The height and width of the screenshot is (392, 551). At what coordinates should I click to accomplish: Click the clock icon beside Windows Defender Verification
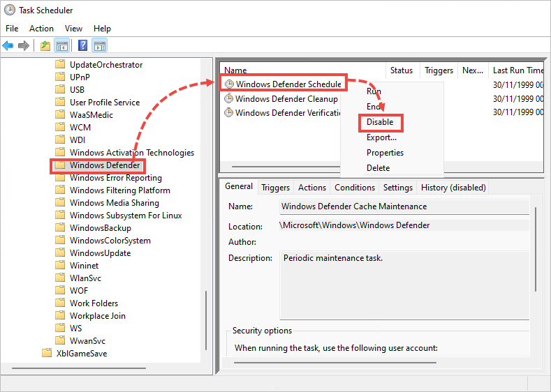tap(229, 113)
